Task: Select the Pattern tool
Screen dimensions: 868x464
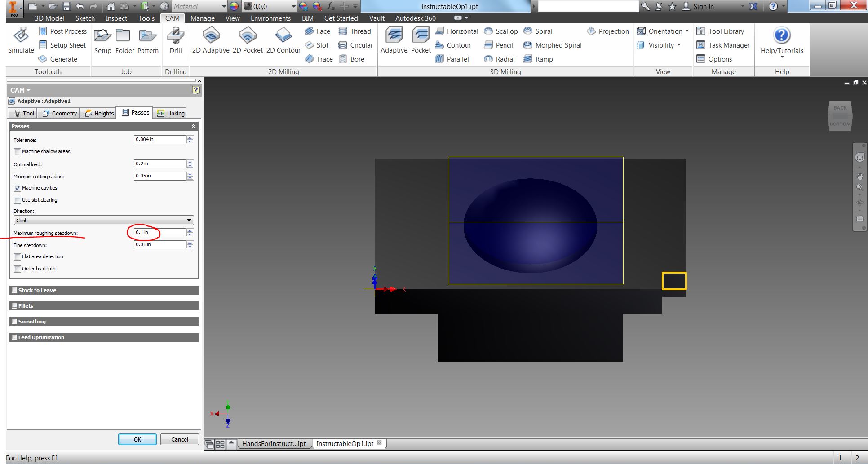Action: coord(148,40)
